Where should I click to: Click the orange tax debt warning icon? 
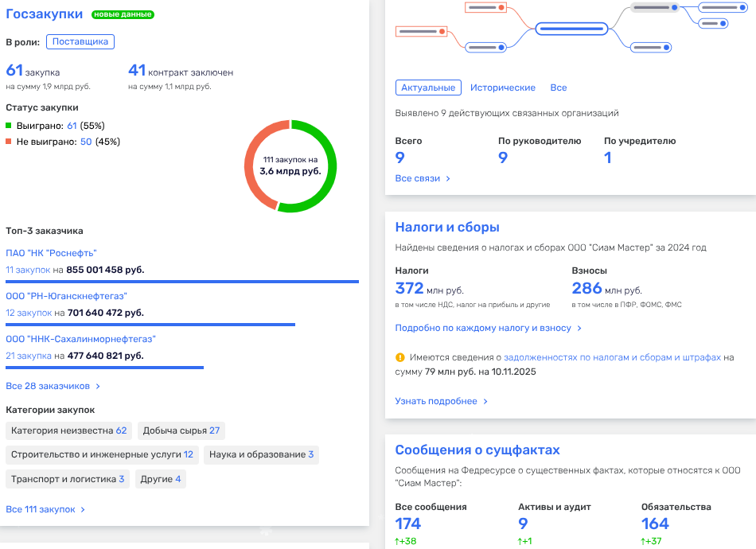click(x=400, y=358)
